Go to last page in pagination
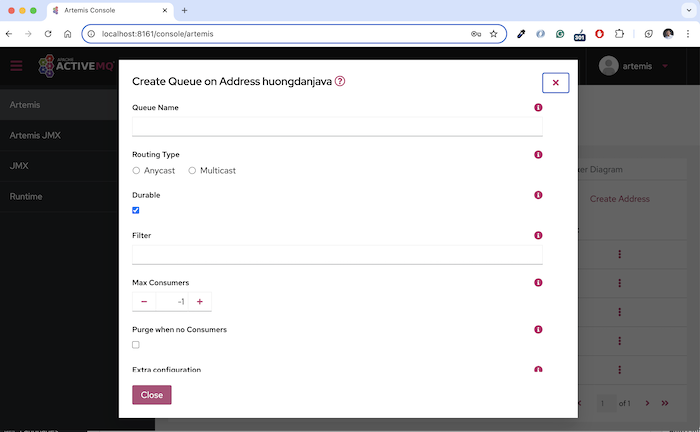The width and height of the screenshot is (700, 432). click(x=665, y=403)
